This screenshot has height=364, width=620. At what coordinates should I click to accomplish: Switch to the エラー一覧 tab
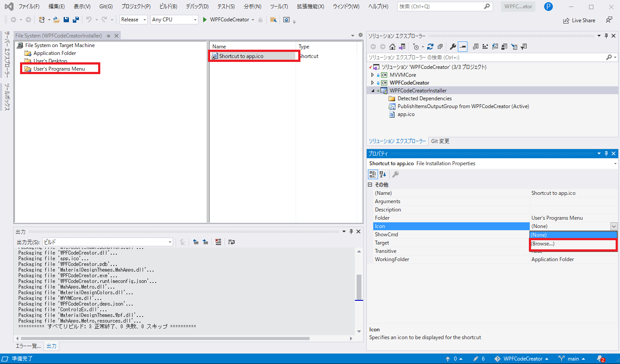click(28, 346)
